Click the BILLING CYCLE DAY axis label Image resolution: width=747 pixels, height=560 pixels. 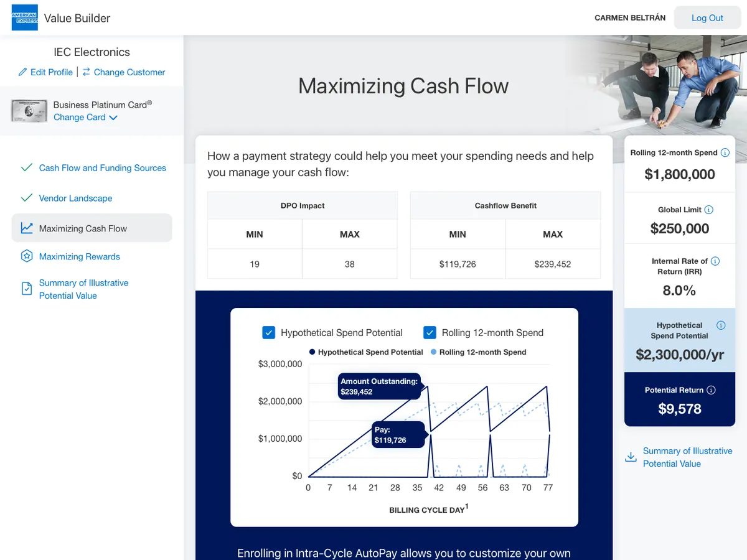(x=429, y=509)
